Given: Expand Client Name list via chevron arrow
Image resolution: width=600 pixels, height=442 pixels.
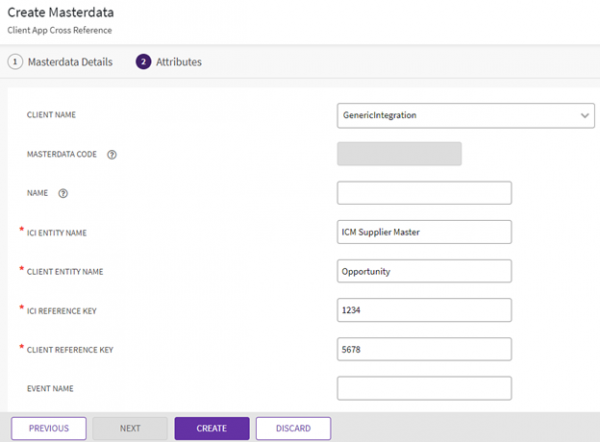Looking at the screenshot, I should (584, 115).
